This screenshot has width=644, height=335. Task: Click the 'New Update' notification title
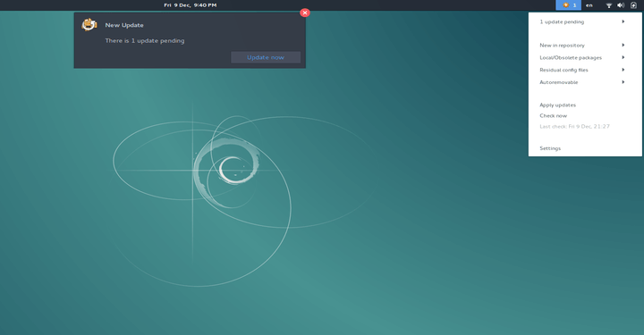[x=124, y=25]
